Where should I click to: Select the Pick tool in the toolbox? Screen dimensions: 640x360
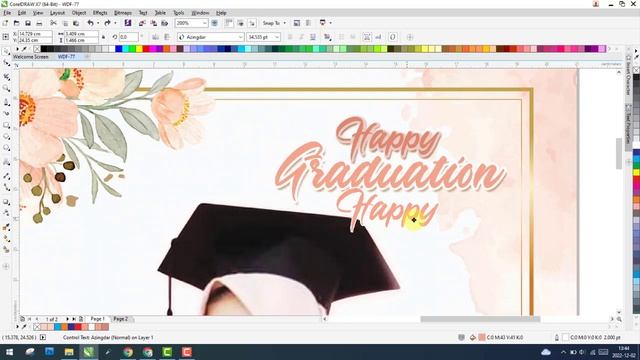point(6,52)
